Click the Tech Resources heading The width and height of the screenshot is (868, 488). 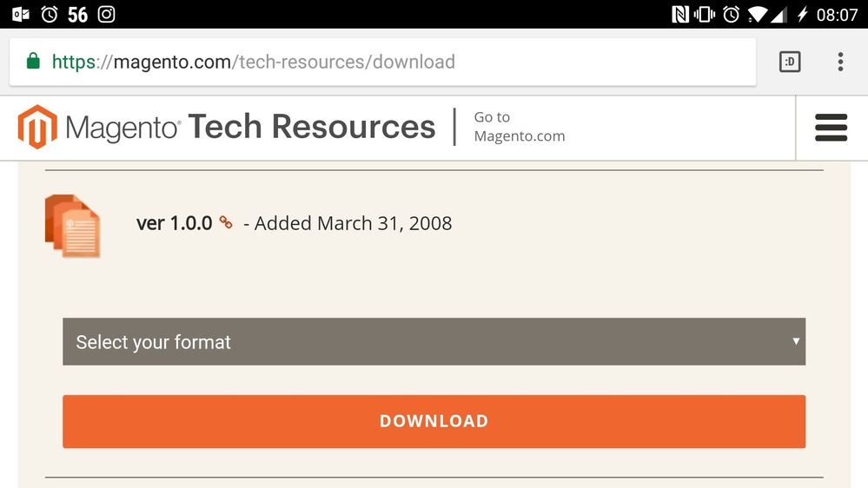(x=312, y=126)
